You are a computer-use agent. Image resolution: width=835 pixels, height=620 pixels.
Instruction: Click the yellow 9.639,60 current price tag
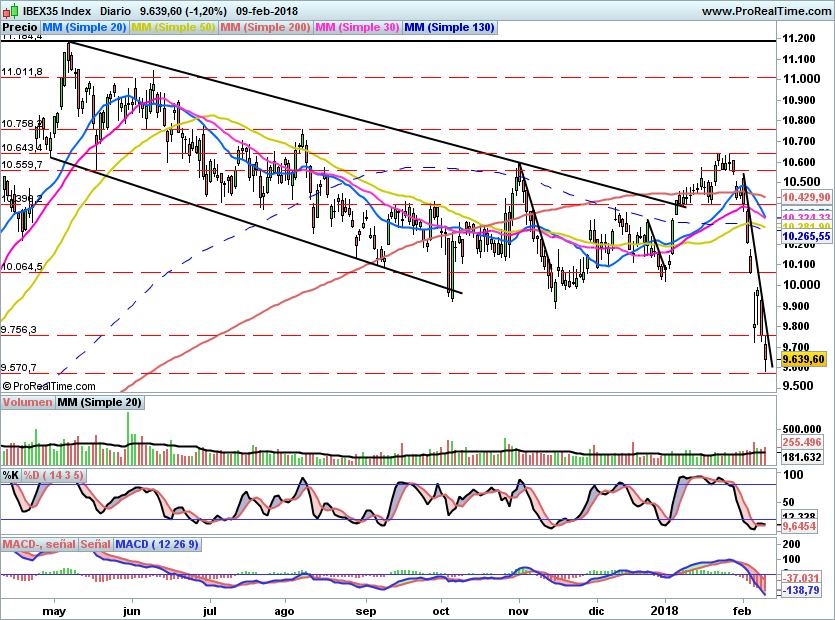803,358
